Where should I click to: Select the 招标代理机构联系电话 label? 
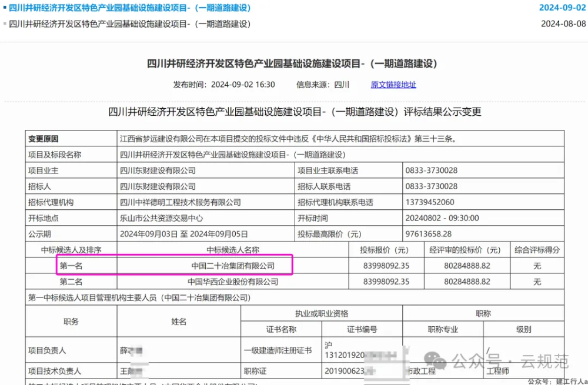(335, 202)
